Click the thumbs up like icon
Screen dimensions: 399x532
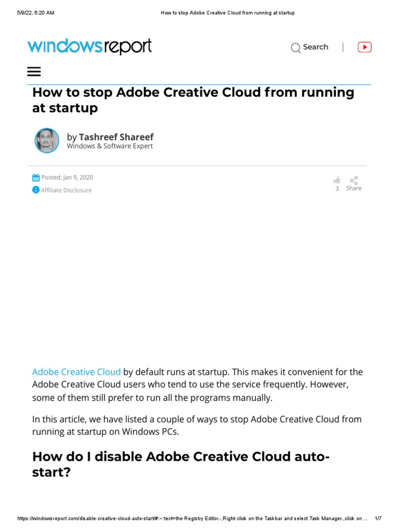pos(337,180)
